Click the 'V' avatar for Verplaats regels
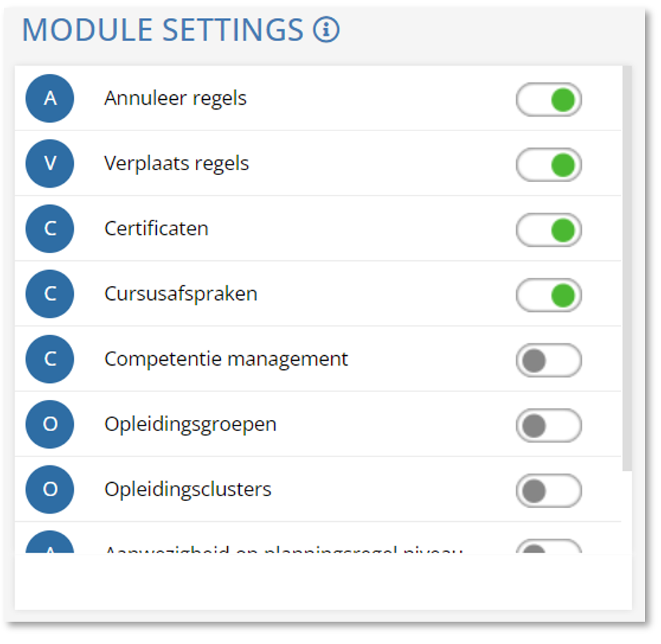 click(50, 164)
